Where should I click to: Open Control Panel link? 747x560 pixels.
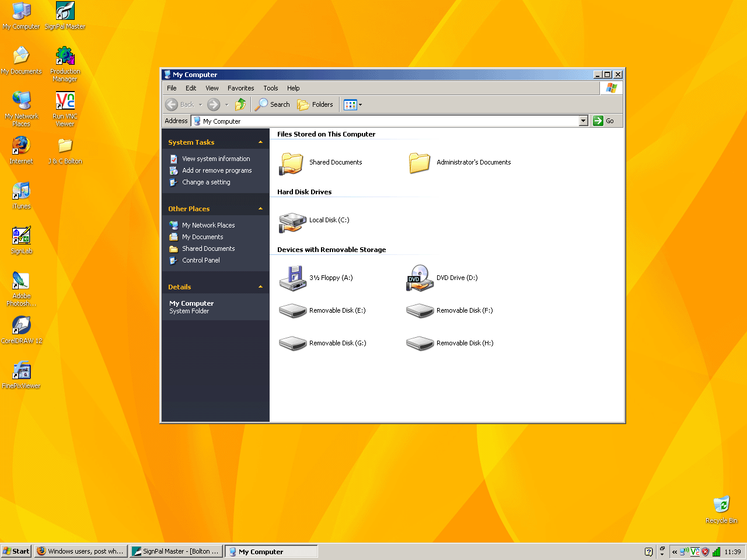tap(201, 260)
